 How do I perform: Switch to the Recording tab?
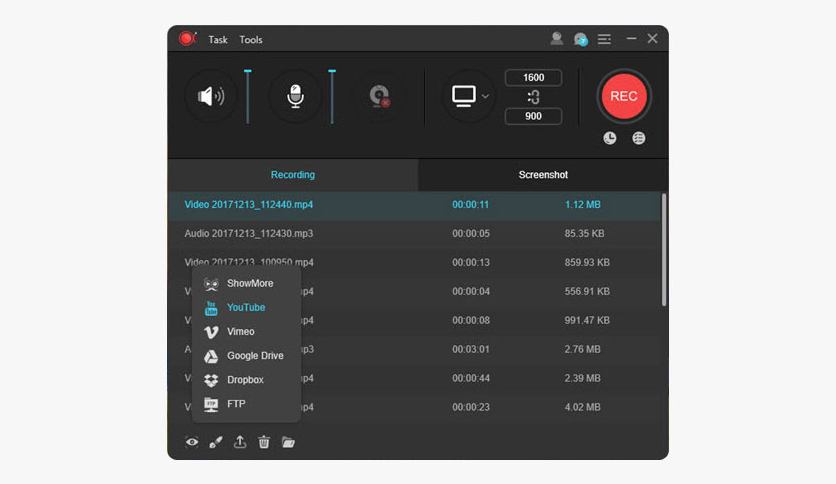tap(293, 175)
